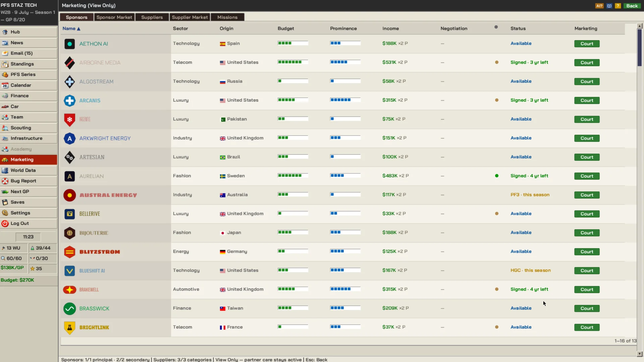Click the Brakewell logo icon
Image resolution: width=644 pixels, height=362 pixels.
pyautogui.click(x=69, y=290)
